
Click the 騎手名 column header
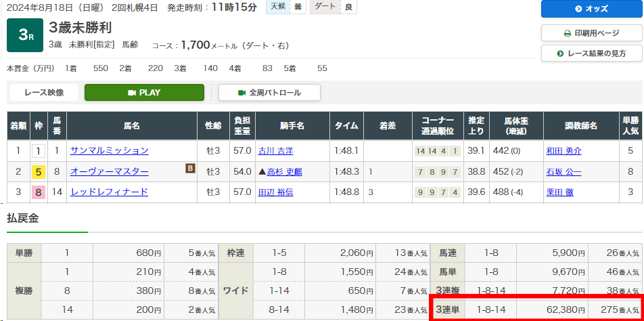(292, 126)
